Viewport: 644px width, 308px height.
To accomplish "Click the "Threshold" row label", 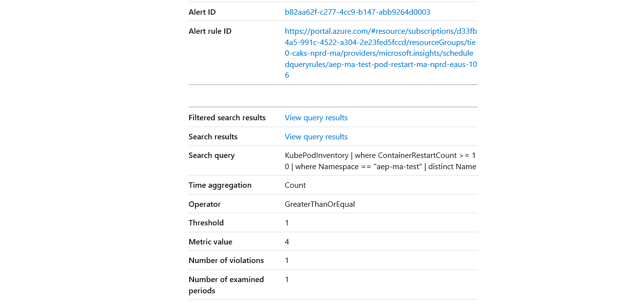I will pos(206,223).
